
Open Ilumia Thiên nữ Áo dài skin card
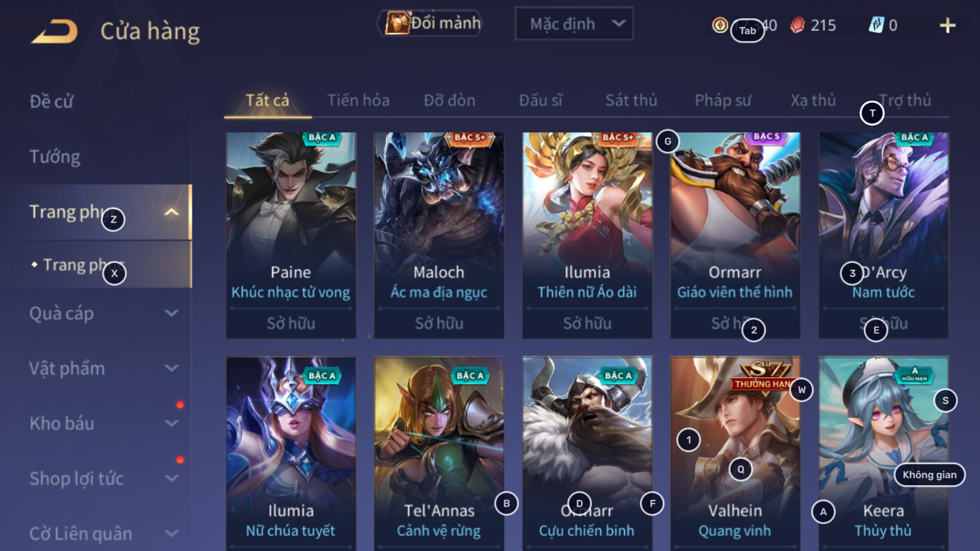click(x=587, y=235)
